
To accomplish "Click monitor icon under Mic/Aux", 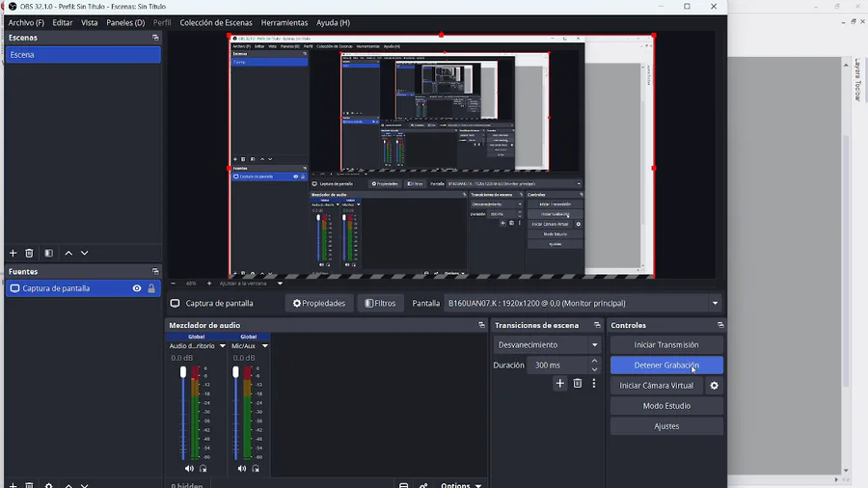I will tap(256, 469).
